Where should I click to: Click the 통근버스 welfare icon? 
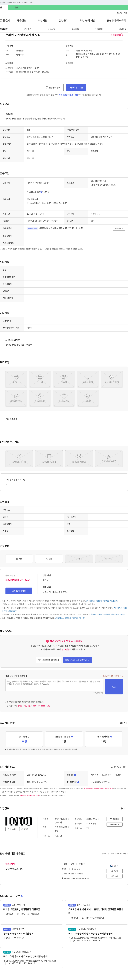16,379
